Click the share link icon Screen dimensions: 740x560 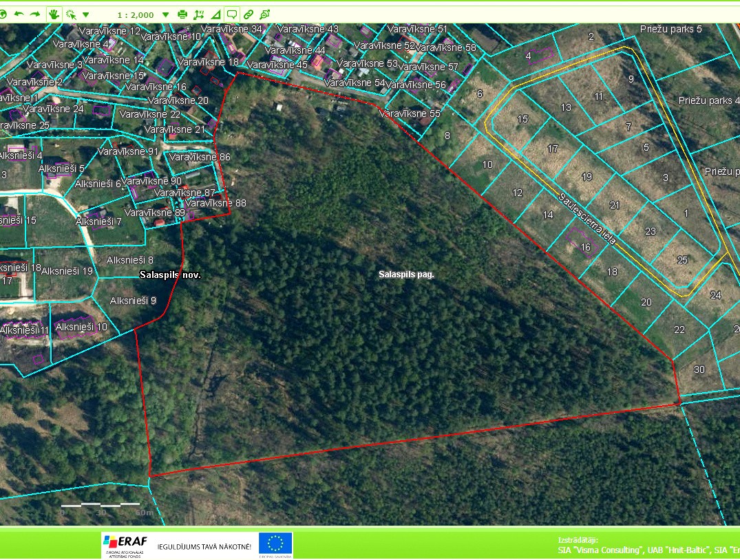pyautogui.click(x=265, y=14)
